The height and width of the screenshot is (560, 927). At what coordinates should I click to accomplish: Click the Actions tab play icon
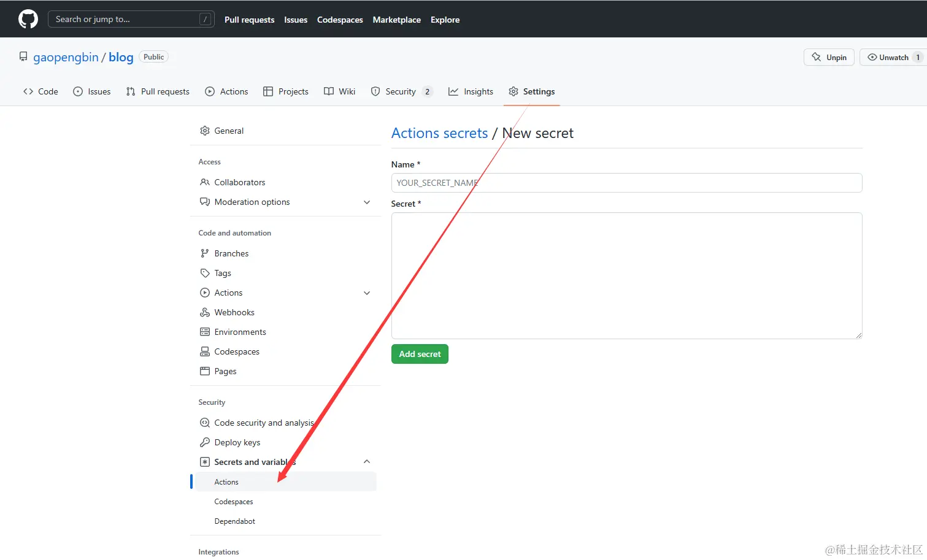pyautogui.click(x=210, y=91)
